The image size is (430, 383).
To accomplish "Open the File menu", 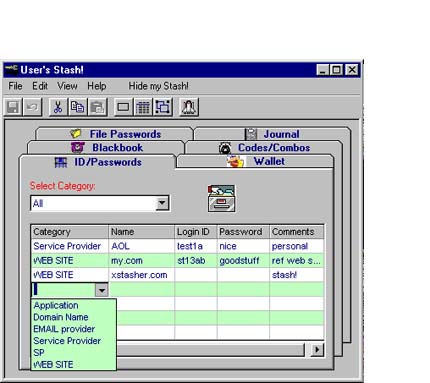I will 15,86.
